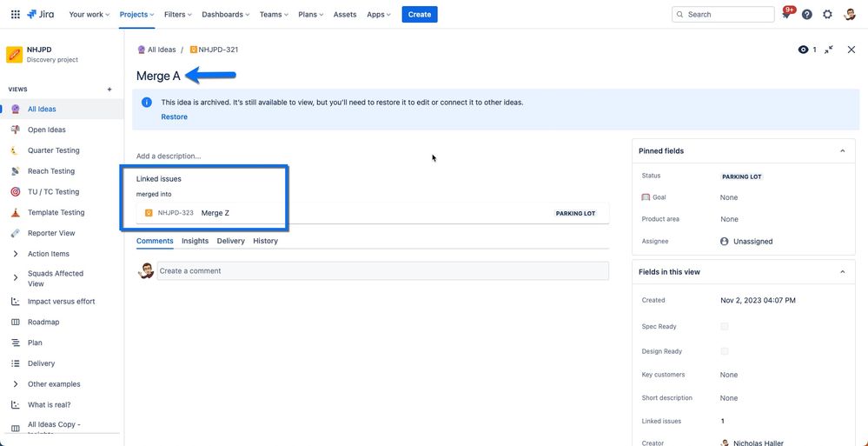Open the Filters dropdown
Viewport: 868px width, 446px height.
(x=178, y=15)
